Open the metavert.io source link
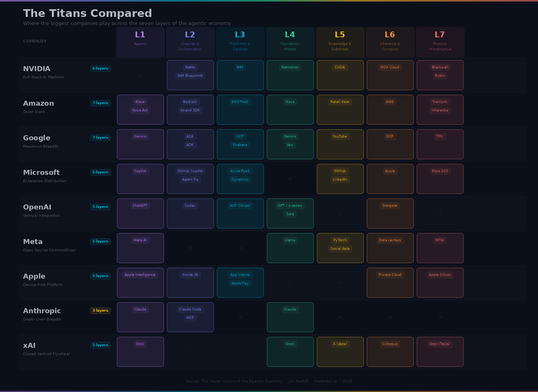The width and height of the screenshot is (538, 392). (x=325, y=381)
